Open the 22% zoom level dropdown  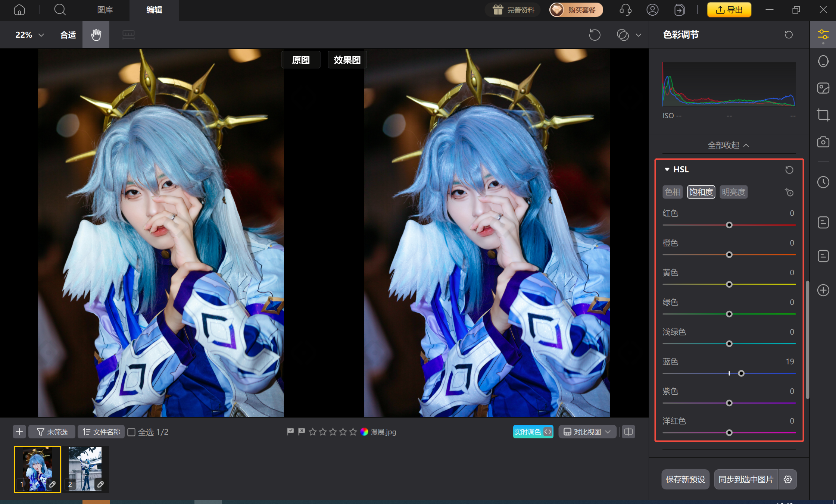[x=29, y=35]
